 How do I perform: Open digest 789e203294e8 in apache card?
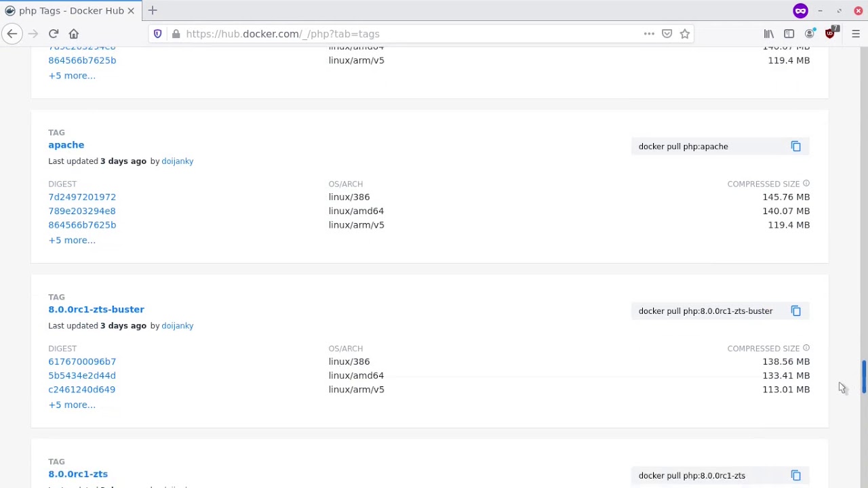coord(82,211)
